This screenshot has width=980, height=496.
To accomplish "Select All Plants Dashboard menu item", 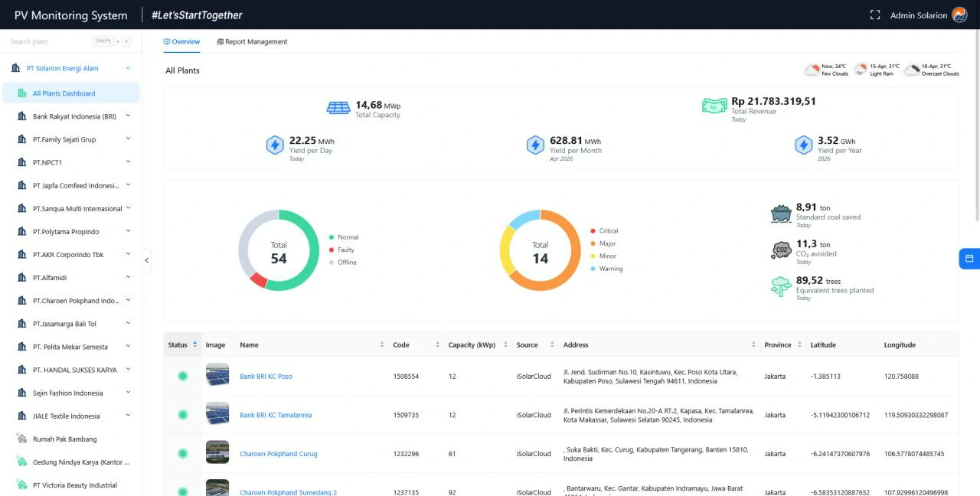I will [71, 93].
